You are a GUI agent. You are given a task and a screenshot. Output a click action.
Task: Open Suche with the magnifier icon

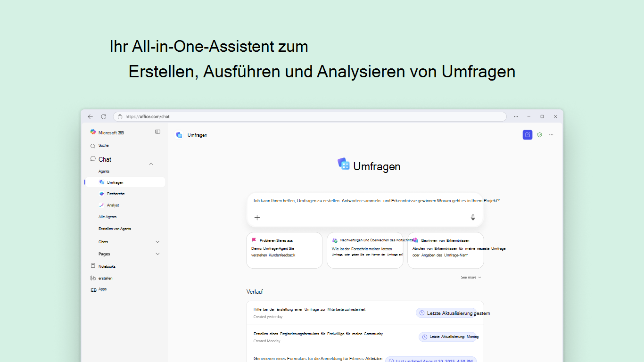point(93,146)
